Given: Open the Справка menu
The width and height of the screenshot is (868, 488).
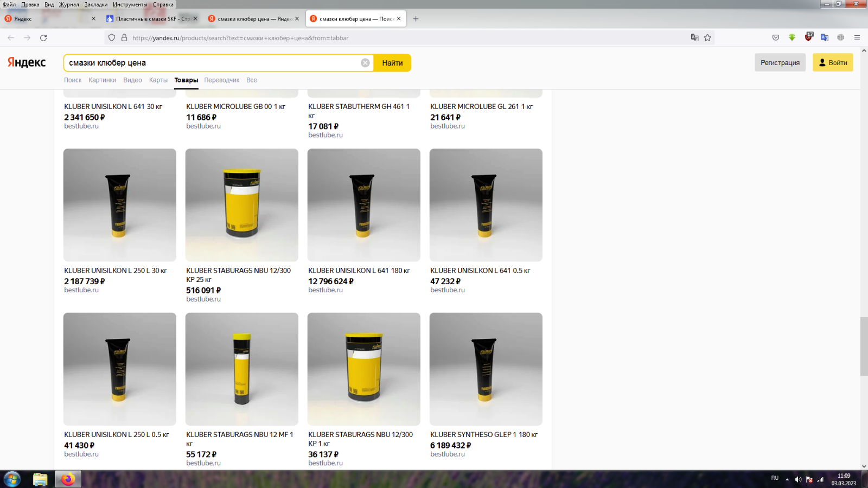Looking at the screenshot, I should (x=163, y=4).
